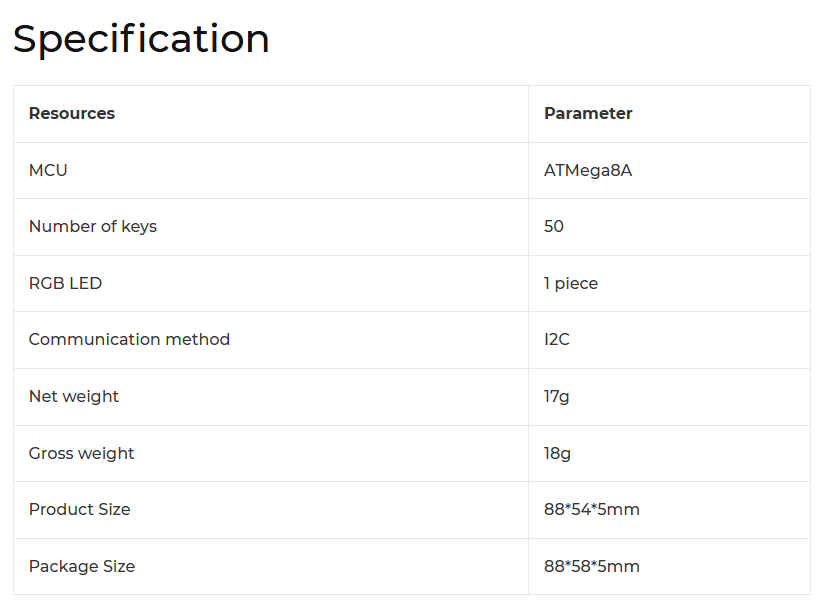
Task: Select the Number of keys label
Action: click(93, 227)
